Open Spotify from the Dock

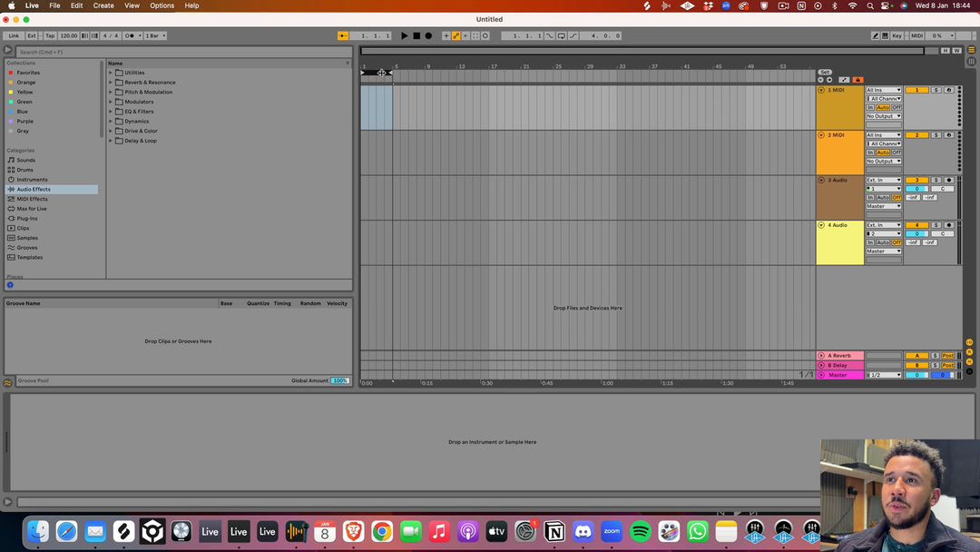(640, 532)
